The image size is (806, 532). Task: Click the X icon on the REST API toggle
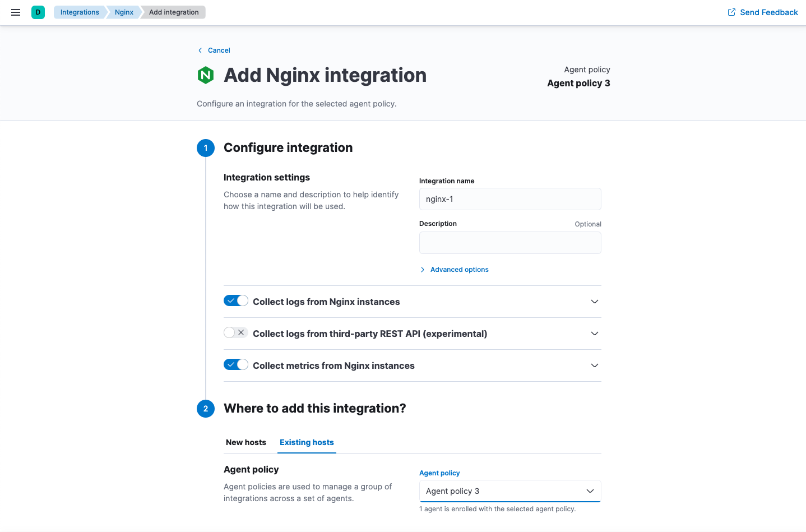(241, 332)
